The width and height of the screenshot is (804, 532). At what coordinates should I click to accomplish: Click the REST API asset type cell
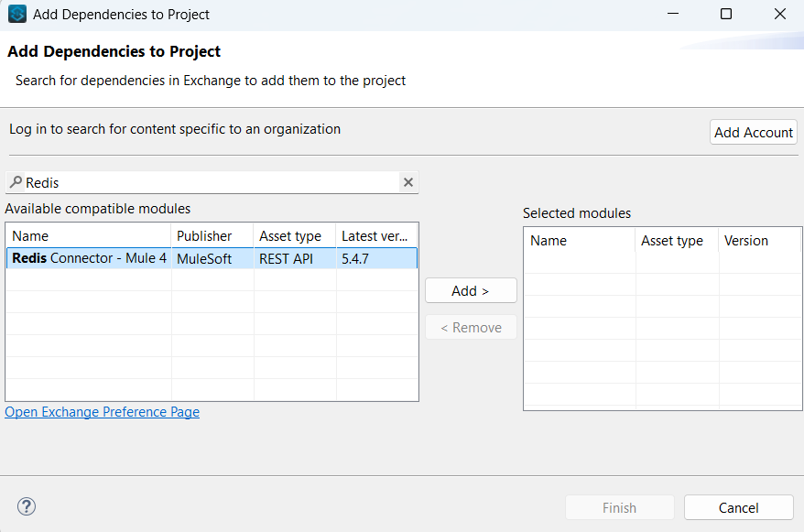295,258
